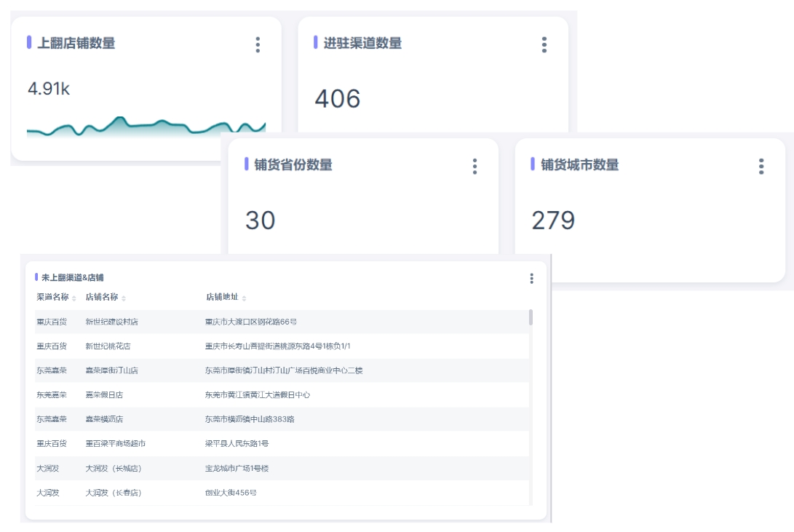Open the 未上翻渠道&店铺 table's three-dot menu
This screenshot has width=794, height=532.
[x=532, y=279]
